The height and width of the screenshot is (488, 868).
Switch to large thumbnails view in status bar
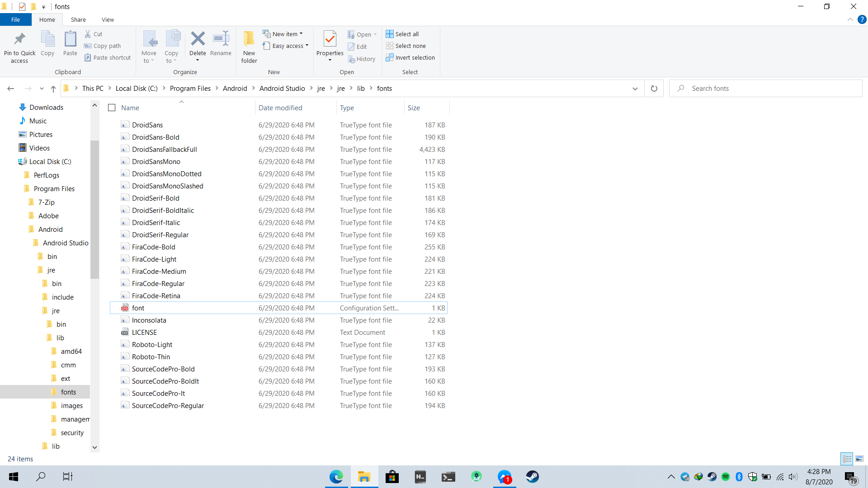pos(859,459)
